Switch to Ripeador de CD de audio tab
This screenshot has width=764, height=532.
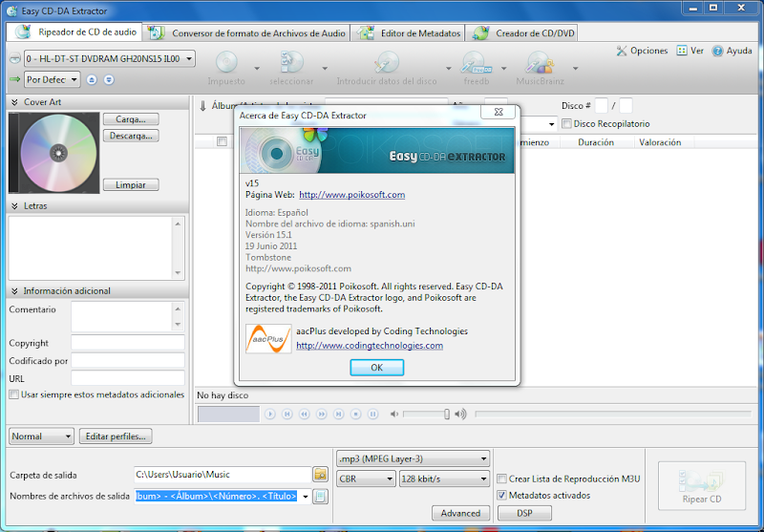click(x=74, y=32)
